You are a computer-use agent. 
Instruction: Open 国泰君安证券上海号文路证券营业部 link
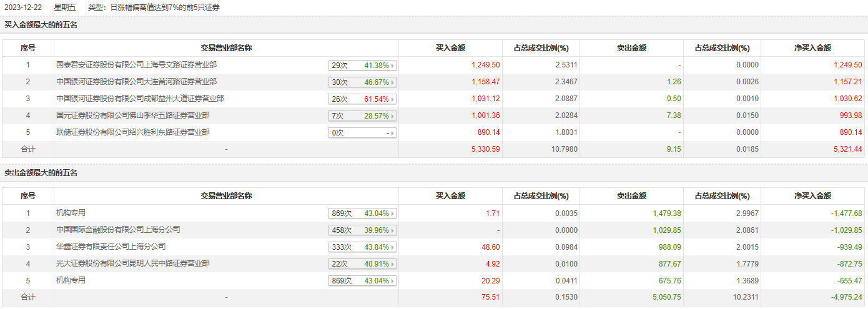click(x=136, y=65)
